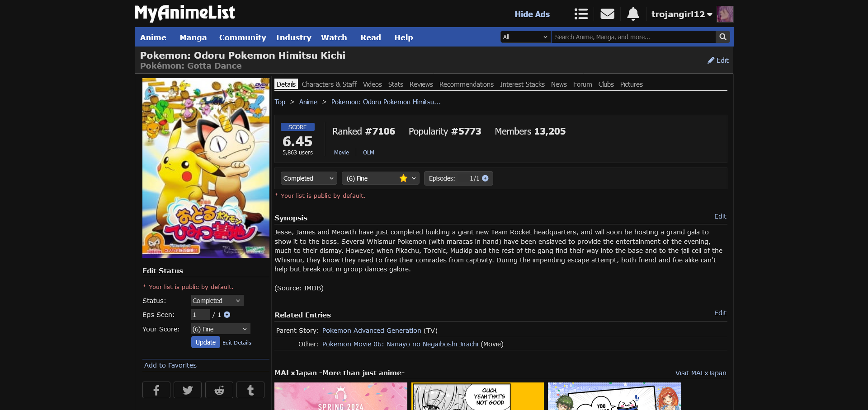Open the Edit Details link
The image size is (868, 410).
[x=237, y=343]
